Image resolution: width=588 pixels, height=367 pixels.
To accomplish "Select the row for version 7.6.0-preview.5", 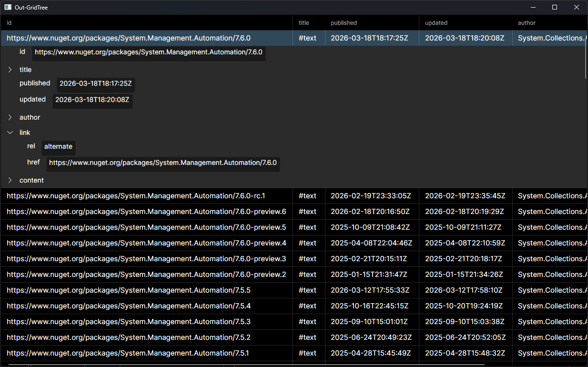I will point(294,227).
